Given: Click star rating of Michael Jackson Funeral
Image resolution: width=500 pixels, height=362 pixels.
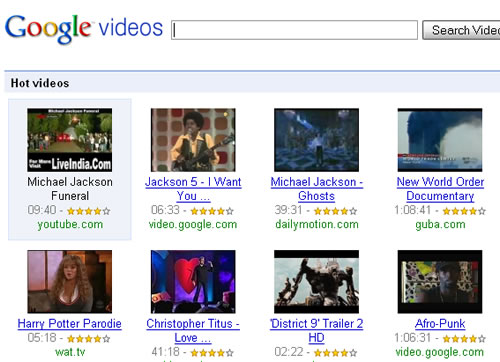Looking at the screenshot, I should coord(88,211).
